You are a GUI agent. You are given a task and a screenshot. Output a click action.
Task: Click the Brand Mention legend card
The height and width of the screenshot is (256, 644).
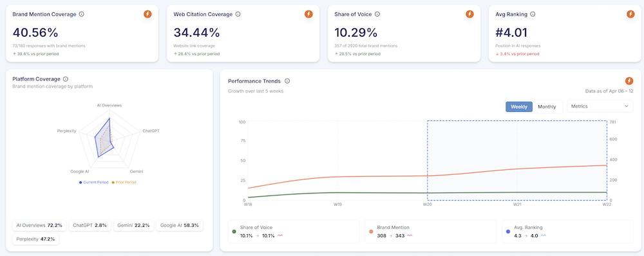click(x=430, y=232)
